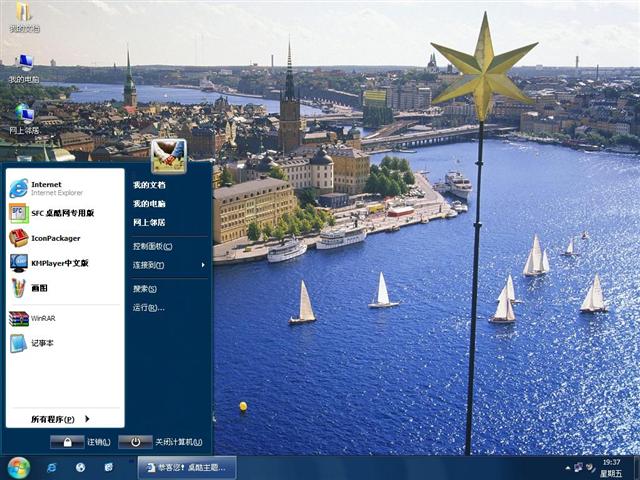The width and height of the screenshot is (640, 480).
Task: Open 控制面板 in the Start menu
Action: [153, 246]
